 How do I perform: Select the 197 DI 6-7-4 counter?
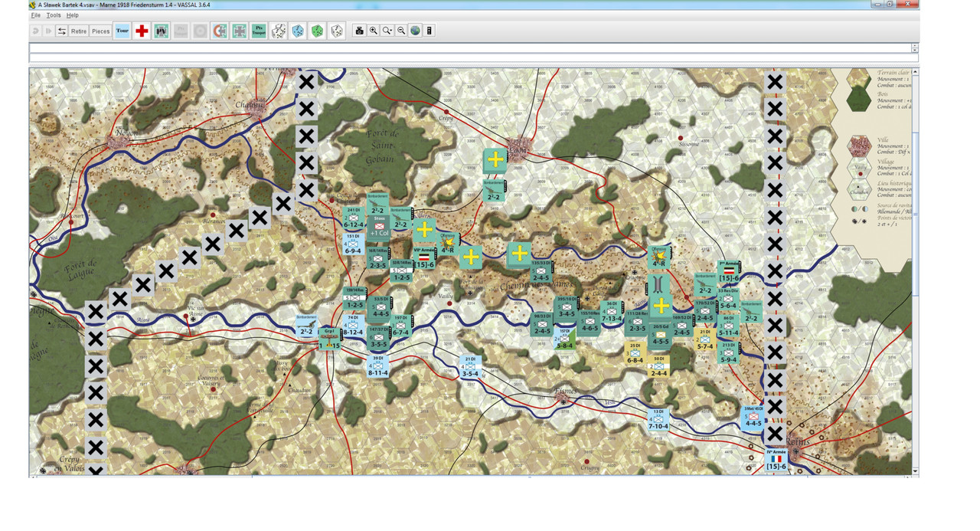point(400,326)
